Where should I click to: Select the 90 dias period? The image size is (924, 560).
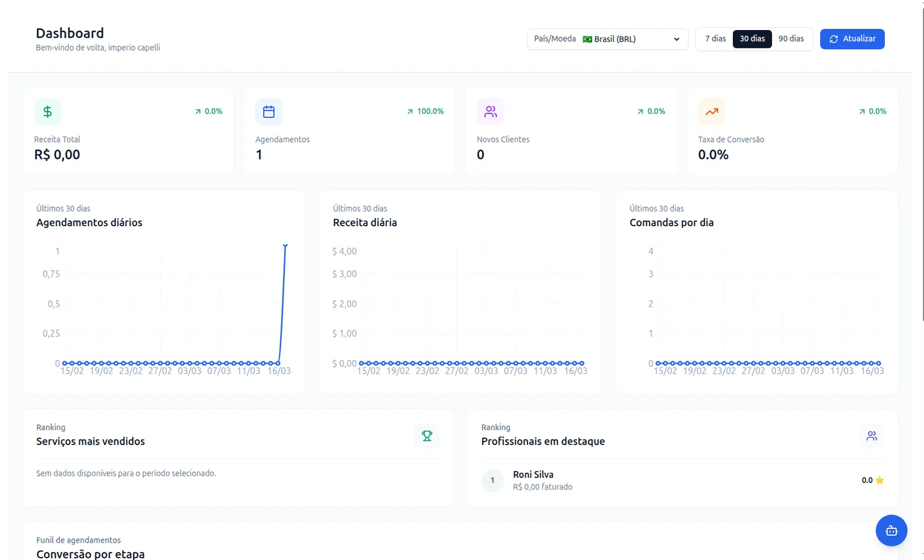[791, 39]
